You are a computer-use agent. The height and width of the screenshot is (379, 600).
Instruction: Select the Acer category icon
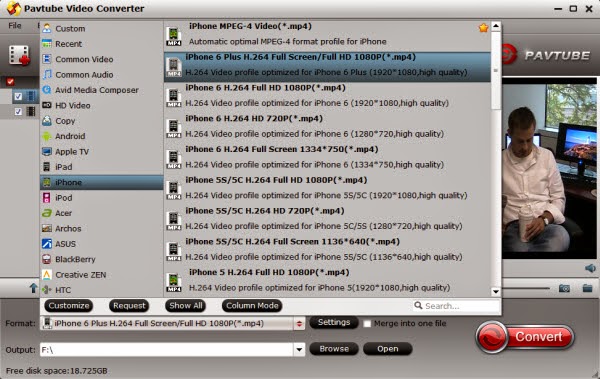47,213
